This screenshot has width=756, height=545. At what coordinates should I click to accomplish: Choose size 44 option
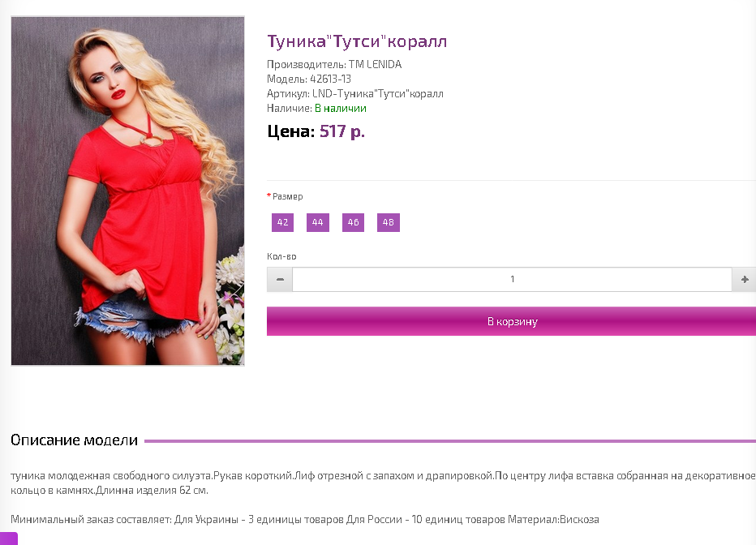[318, 223]
